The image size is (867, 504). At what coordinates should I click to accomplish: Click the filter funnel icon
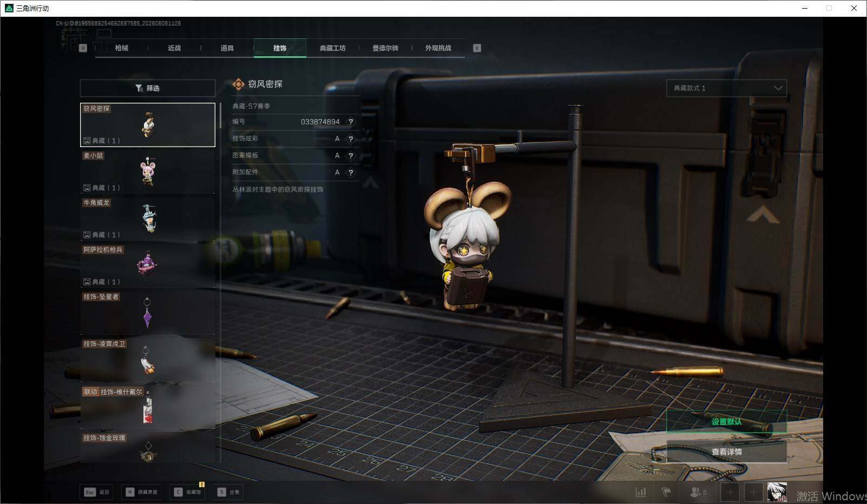(139, 88)
